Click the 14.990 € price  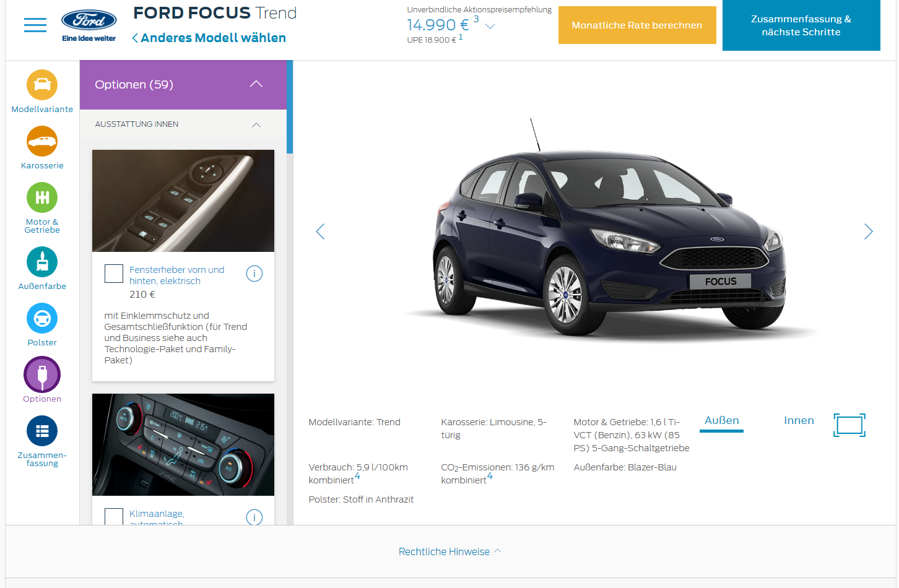[x=438, y=25]
